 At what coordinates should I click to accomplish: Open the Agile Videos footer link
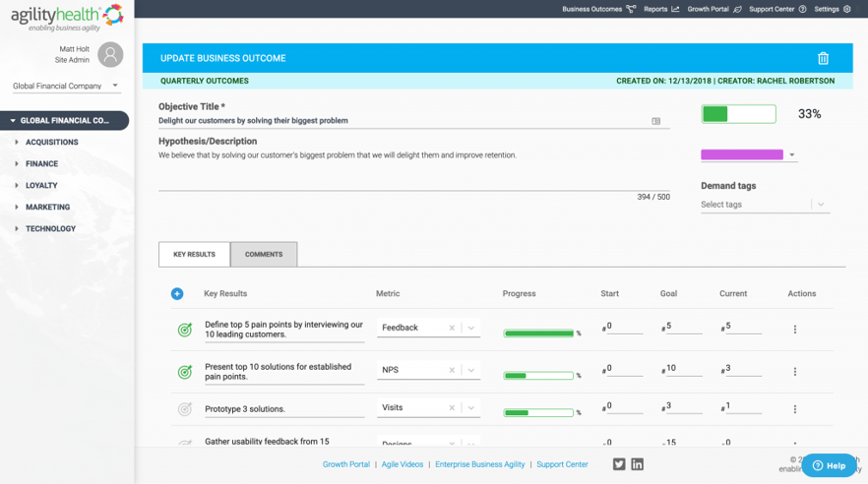pyautogui.click(x=403, y=464)
